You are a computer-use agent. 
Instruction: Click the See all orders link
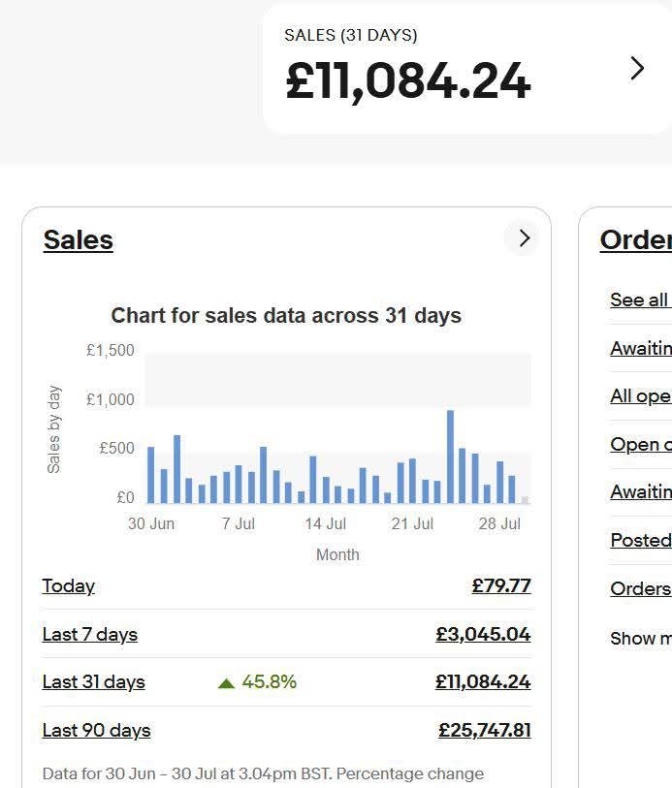(x=639, y=300)
